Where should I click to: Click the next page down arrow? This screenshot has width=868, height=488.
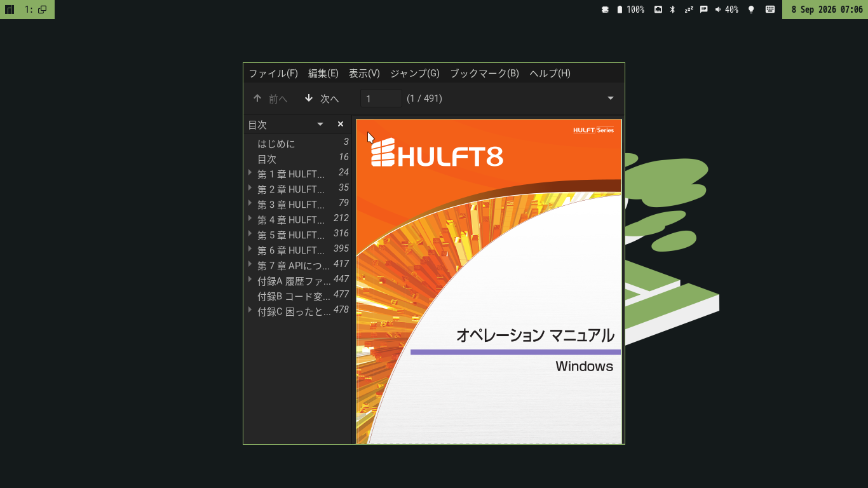[309, 98]
